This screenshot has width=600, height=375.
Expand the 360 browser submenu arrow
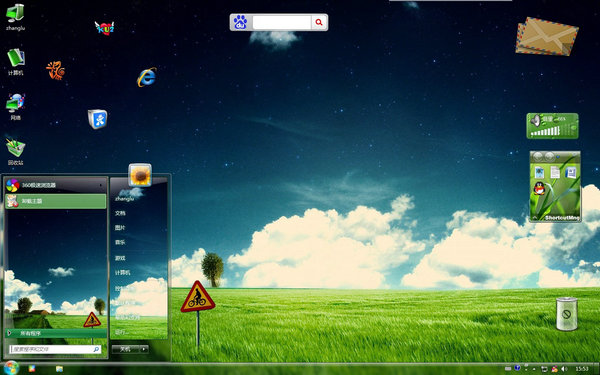coord(101,185)
